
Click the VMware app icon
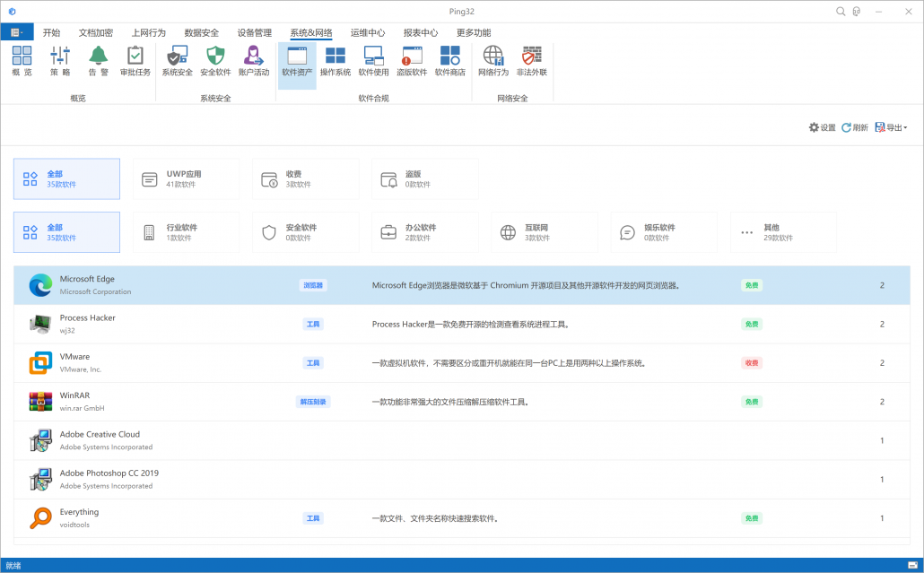pos(40,363)
